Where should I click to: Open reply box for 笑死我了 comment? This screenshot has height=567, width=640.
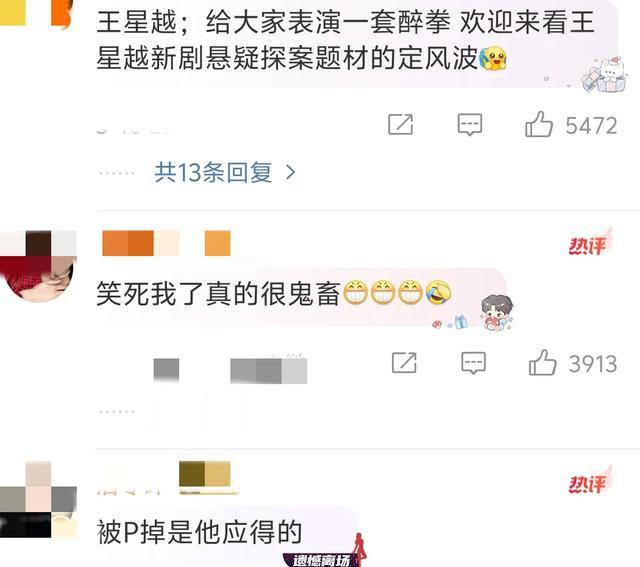point(473,363)
